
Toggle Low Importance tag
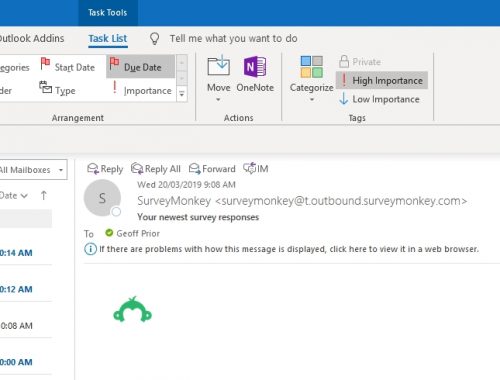tap(380, 99)
